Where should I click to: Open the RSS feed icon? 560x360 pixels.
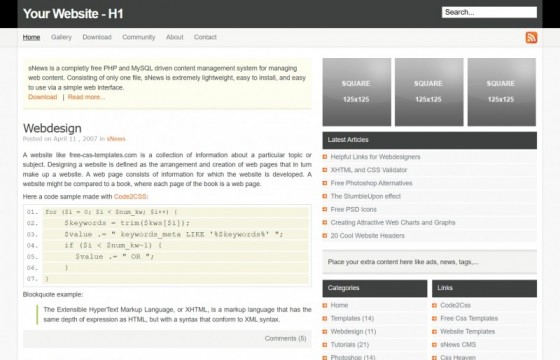pyautogui.click(x=531, y=37)
